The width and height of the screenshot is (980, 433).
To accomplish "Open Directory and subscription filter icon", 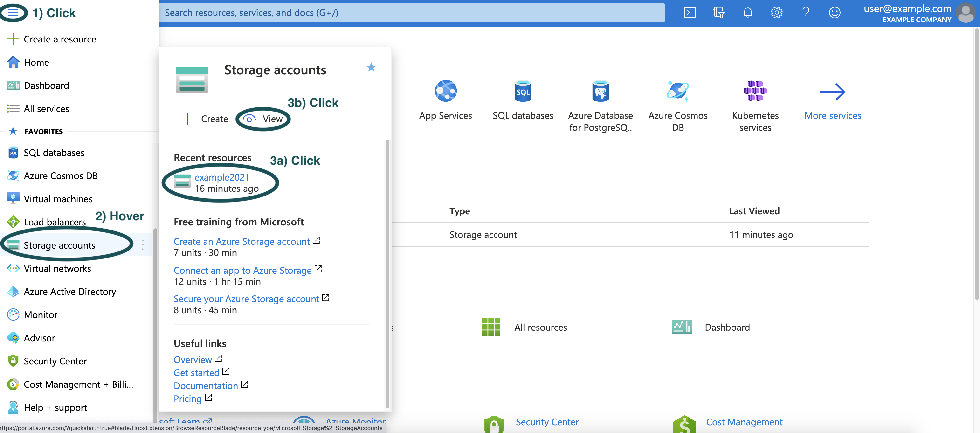I will tap(719, 13).
